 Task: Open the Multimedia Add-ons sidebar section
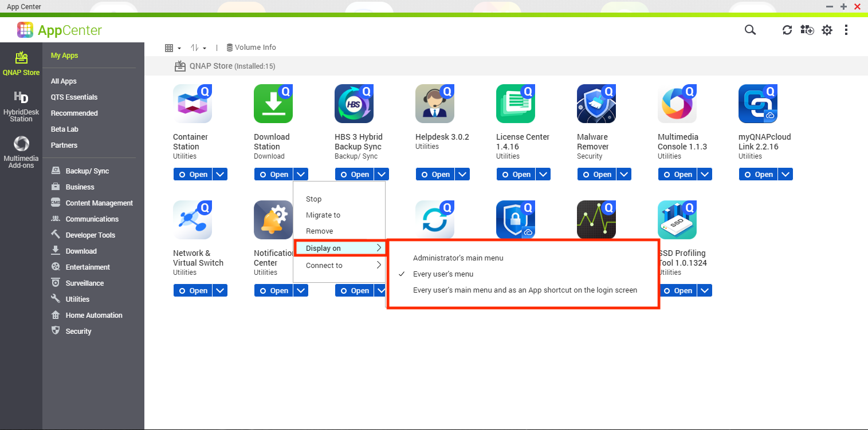(21, 152)
